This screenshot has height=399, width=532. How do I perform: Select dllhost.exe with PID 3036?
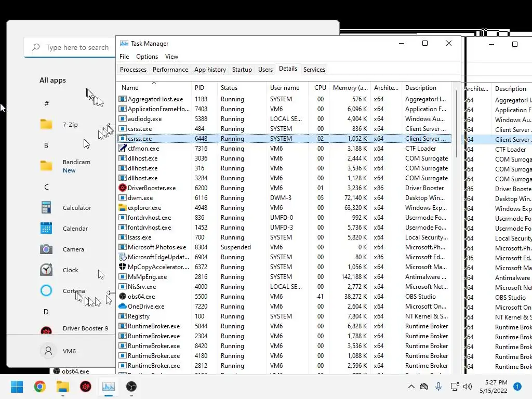tap(284, 158)
